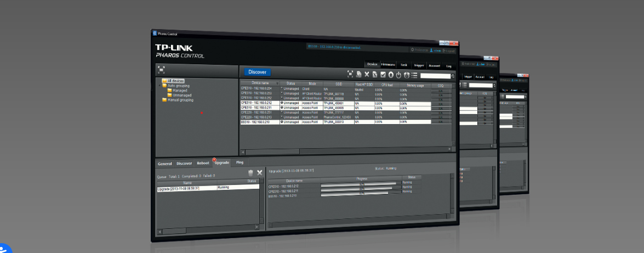Select the Auto grouping folder

coord(176,86)
